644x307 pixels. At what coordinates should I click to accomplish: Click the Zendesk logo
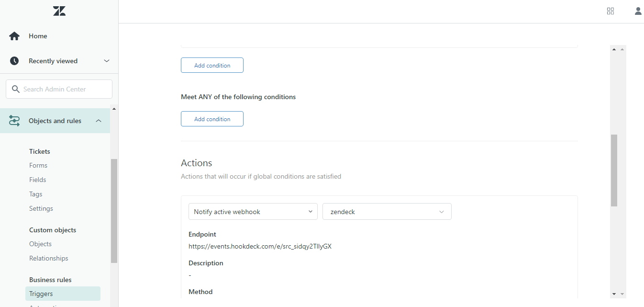click(59, 11)
